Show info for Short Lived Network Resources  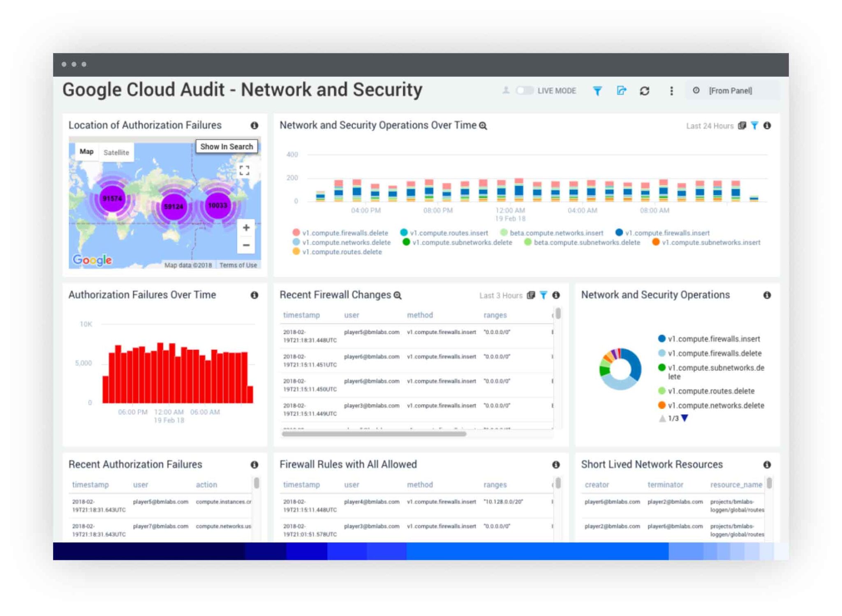[x=767, y=465]
